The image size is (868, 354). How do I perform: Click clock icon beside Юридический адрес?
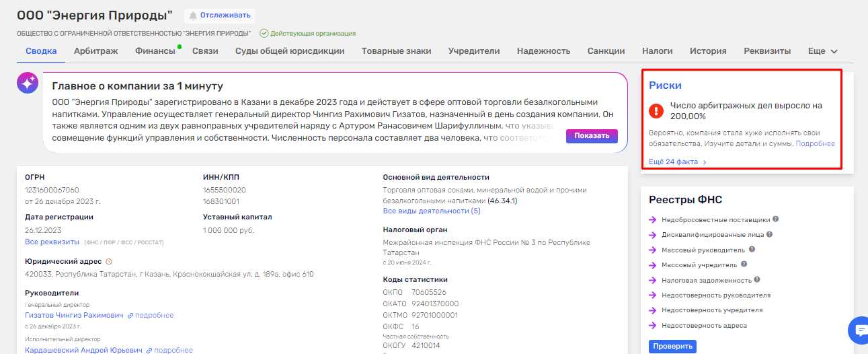click(109, 261)
